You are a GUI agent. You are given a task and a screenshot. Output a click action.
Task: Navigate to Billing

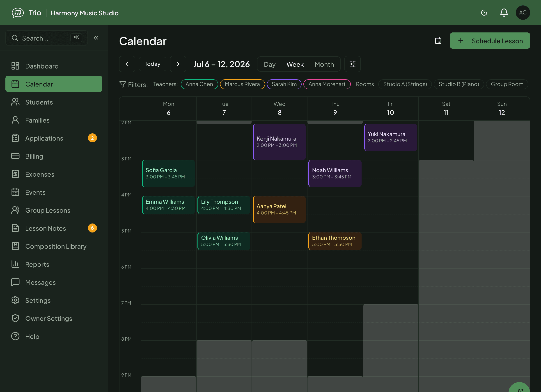[x=54, y=156]
